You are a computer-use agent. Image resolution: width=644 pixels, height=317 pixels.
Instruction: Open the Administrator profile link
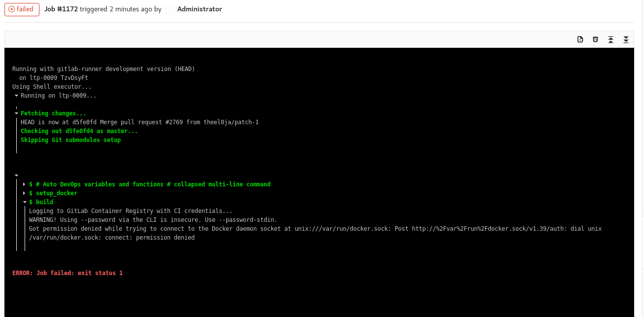(x=200, y=9)
